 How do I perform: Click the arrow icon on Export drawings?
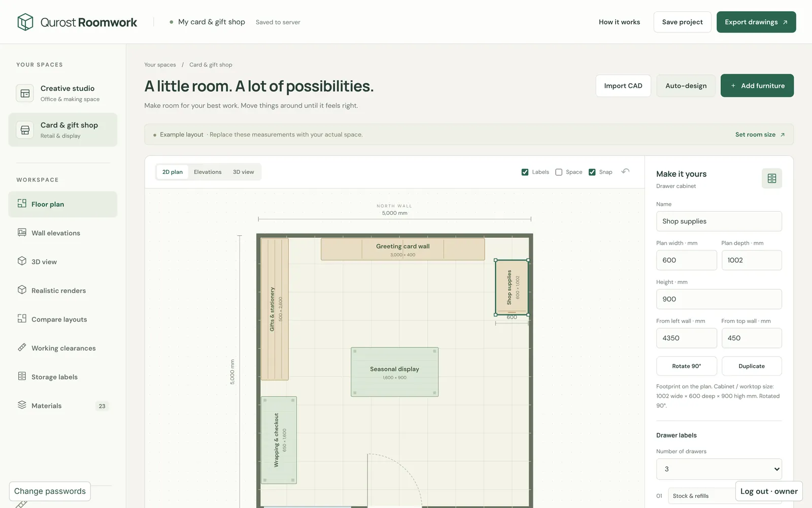click(x=785, y=22)
